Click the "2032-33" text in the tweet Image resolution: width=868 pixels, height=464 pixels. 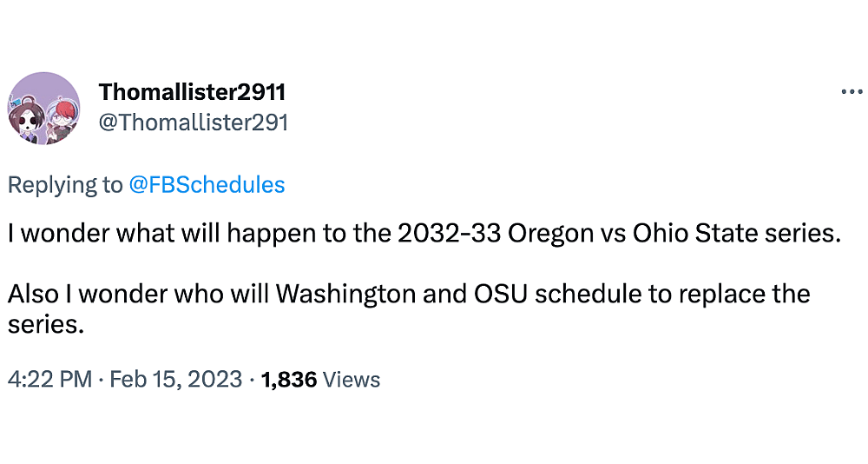pos(450,234)
